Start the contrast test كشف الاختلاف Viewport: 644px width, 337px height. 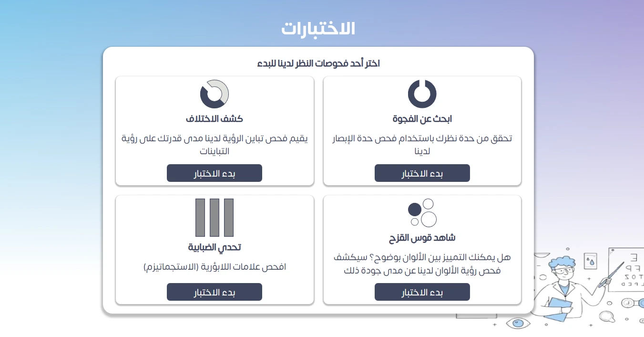[215, 173]
